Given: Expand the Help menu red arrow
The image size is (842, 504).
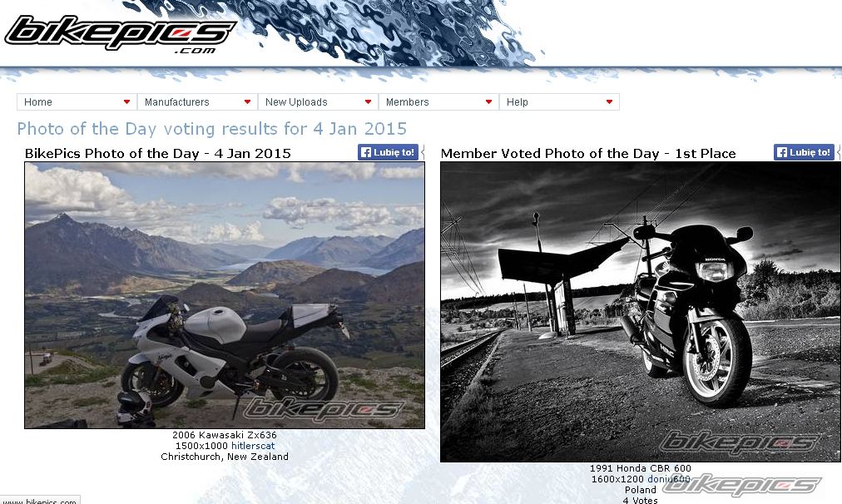Looking at the screenshot, I should point(609,102).
